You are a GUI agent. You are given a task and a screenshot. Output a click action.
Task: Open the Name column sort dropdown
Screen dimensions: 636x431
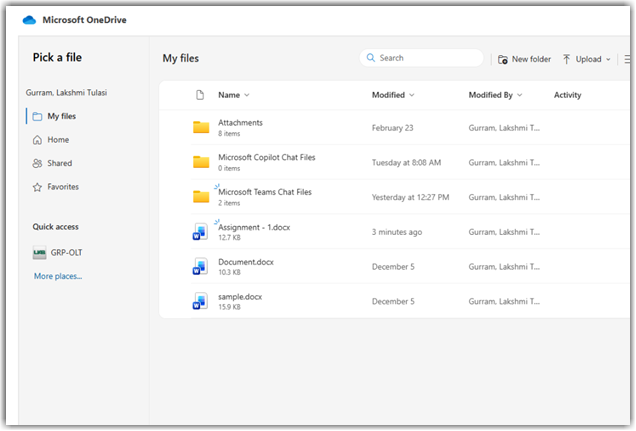pyautogui.click(x=247, y=95)
